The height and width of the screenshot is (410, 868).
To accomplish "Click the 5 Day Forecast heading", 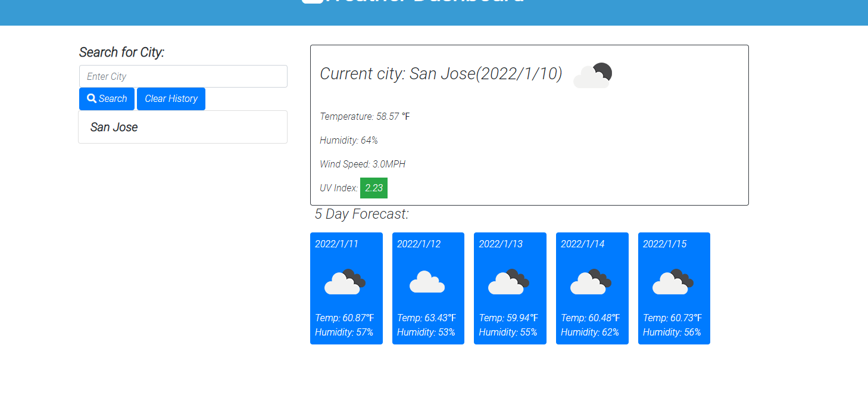I will [362, 214].
